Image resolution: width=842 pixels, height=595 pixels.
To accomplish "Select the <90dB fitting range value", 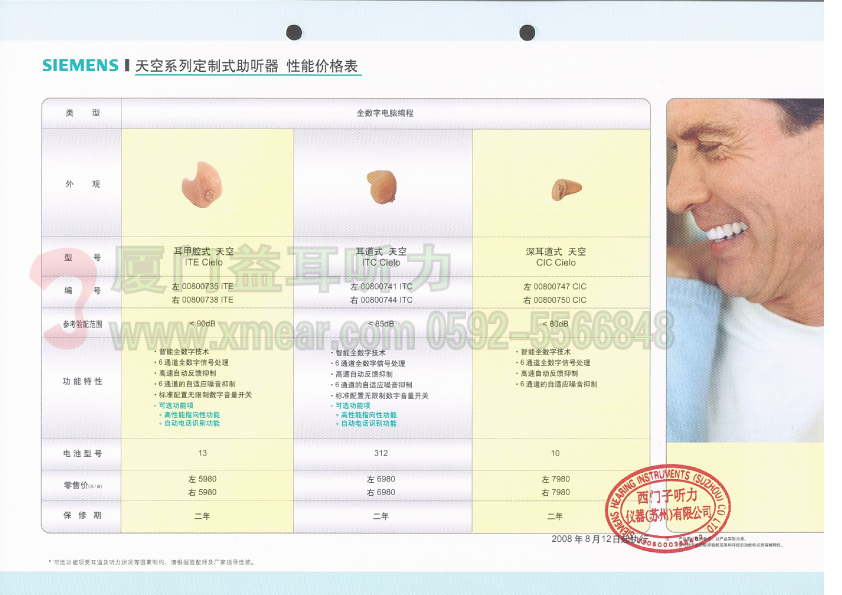I will (x=202, y=323).
